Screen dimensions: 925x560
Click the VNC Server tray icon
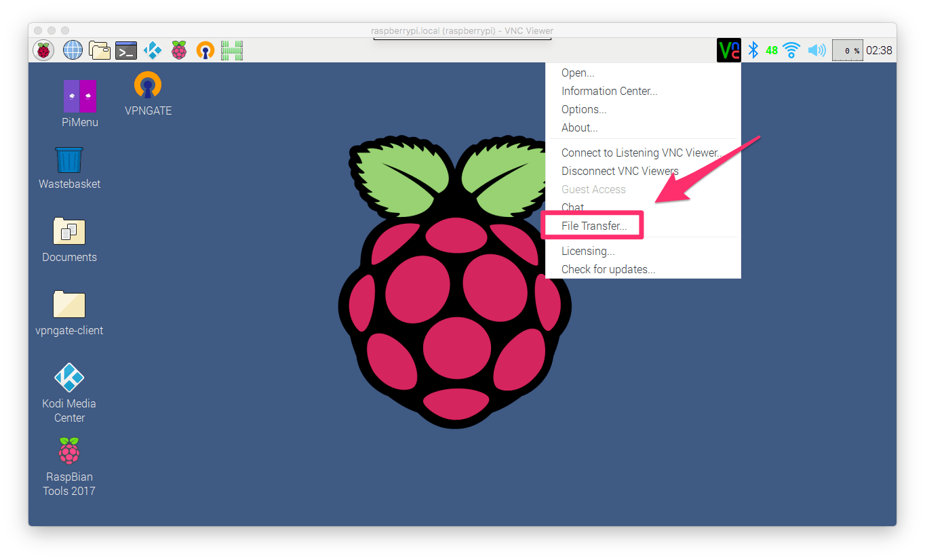click(729, 50)
